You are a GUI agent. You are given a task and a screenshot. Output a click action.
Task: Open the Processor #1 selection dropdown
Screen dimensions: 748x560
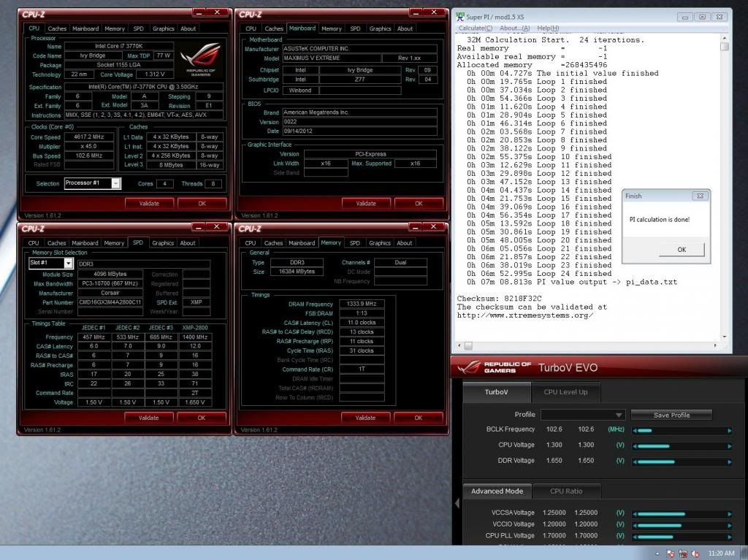click(x=116, y=183)
